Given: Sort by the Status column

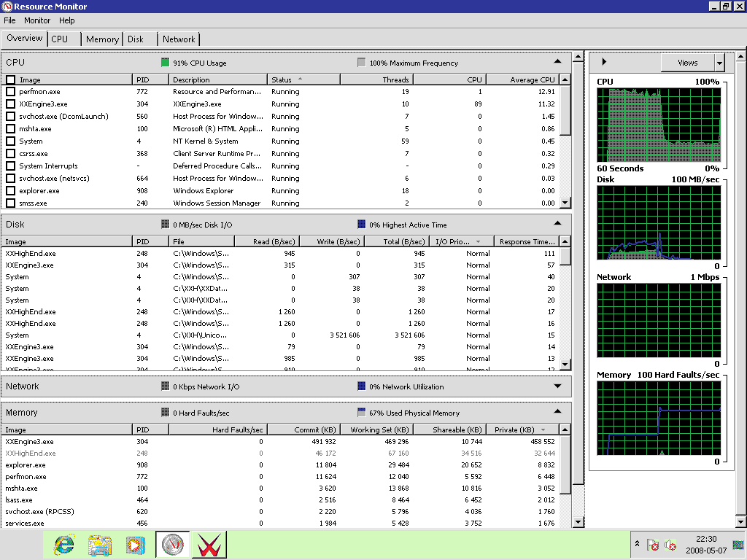Looking at the screenshot, I should coord(303,79).
